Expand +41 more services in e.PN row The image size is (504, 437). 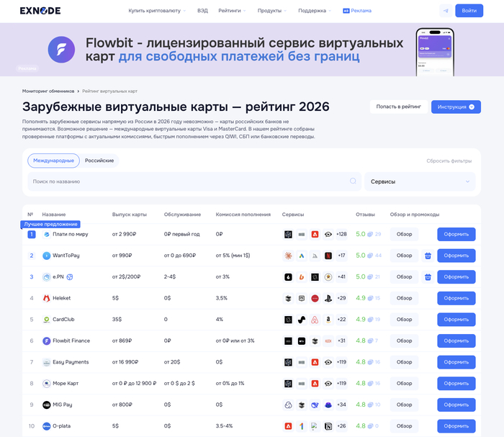[341, 277]
